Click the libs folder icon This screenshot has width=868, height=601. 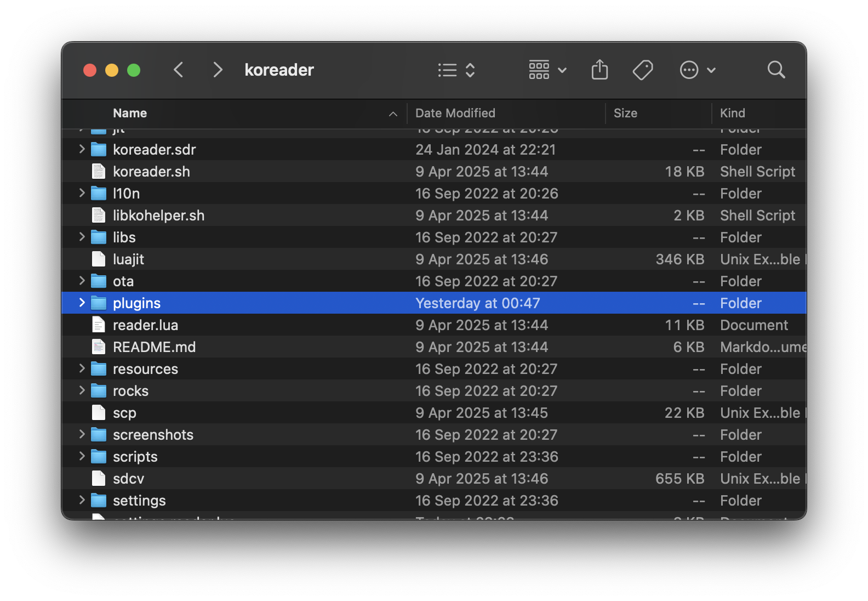click(99, 237)
